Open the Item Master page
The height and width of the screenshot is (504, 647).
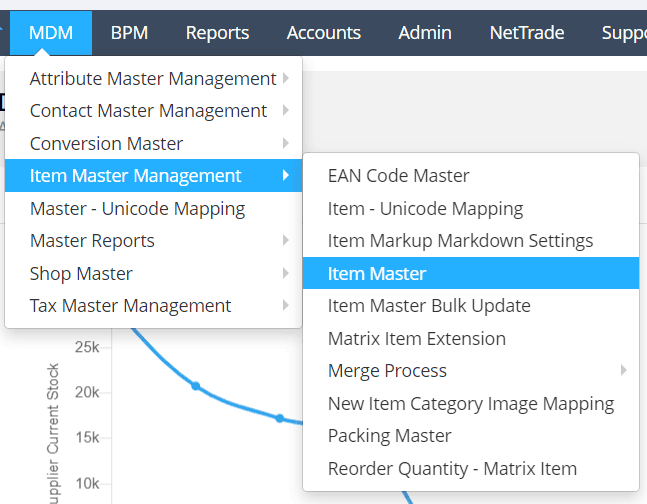pos(377,273)
